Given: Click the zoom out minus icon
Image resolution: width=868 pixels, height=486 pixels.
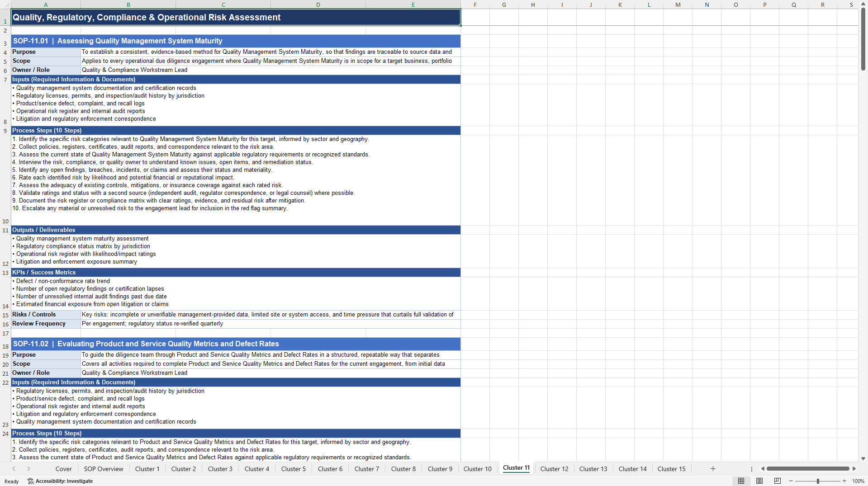Looking at the screenshot, I should click(x=791, y=481).
